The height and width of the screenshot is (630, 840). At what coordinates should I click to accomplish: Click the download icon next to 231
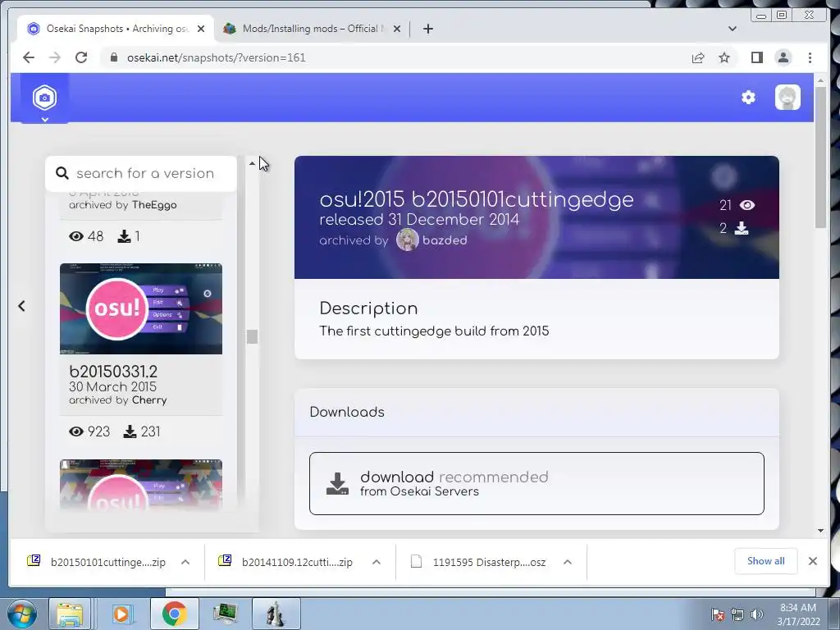pyautogui.click(x=130, y=431)
